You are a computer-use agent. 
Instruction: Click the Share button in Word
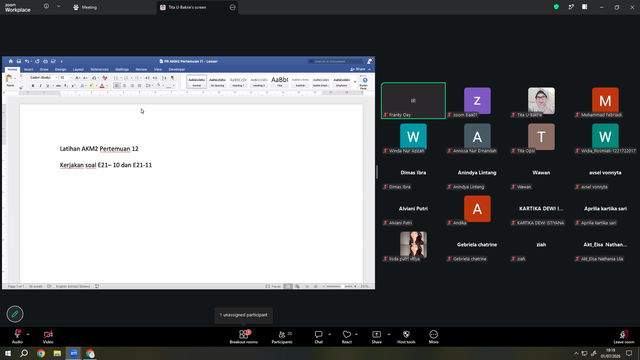click(x=358, y=69)
